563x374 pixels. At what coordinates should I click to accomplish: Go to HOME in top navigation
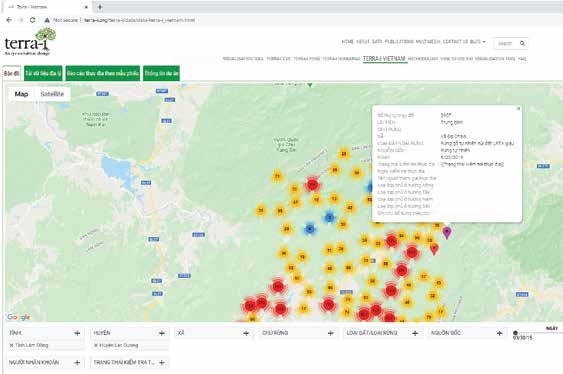pos(348,42)
